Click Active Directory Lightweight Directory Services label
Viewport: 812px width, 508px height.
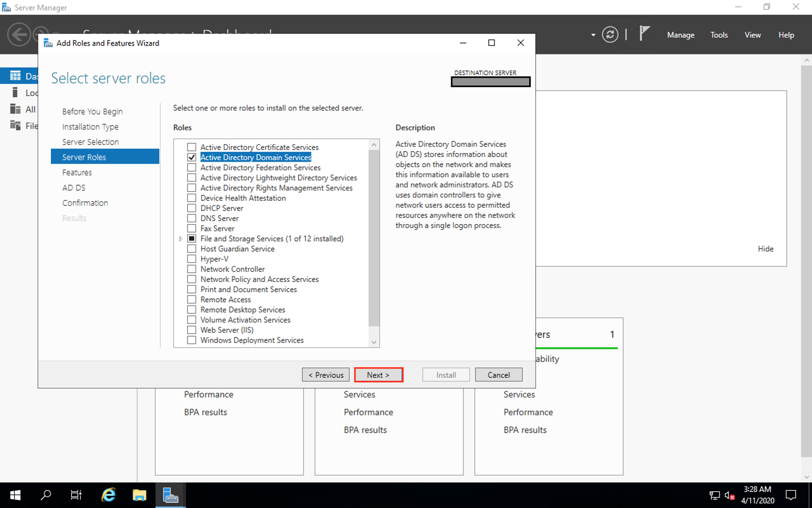(x=278, y=177)
